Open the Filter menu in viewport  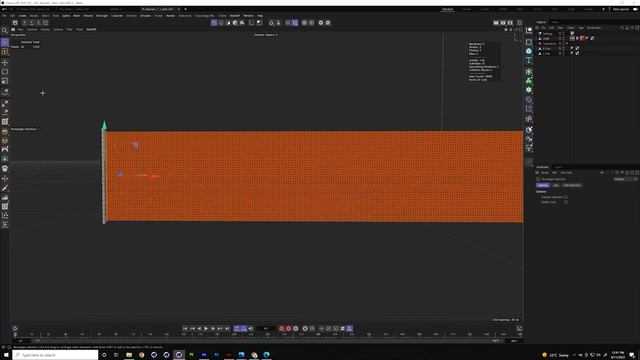(69, 29)
